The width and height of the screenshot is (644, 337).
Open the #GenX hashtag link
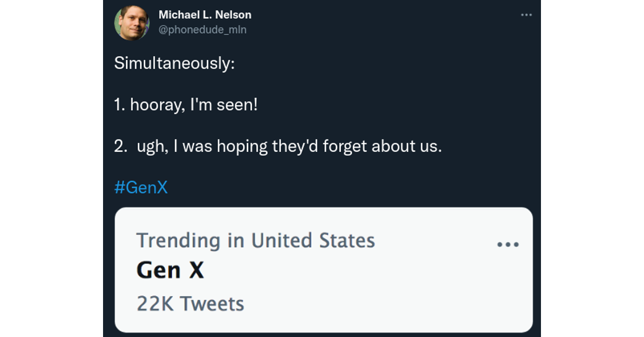pyautogui.click(x=142, y=187)
